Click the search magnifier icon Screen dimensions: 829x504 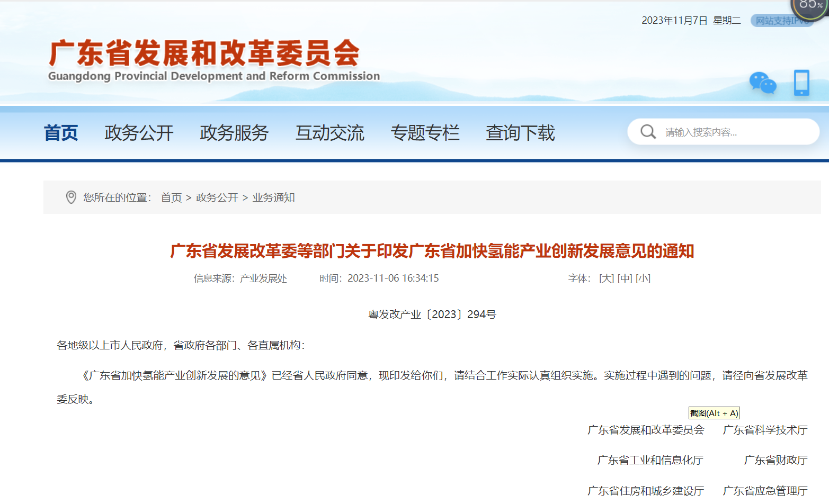[x=648, y=132]
